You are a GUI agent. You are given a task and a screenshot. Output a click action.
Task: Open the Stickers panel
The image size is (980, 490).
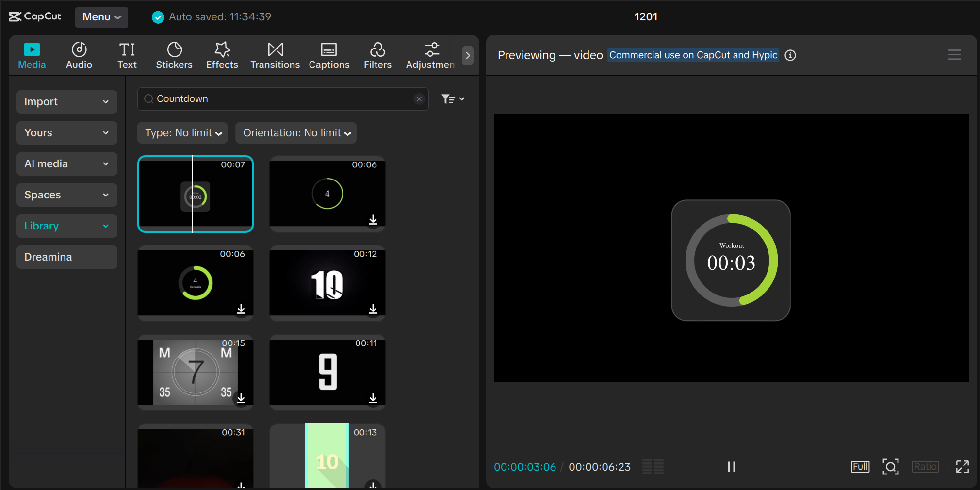click(174, 55)
